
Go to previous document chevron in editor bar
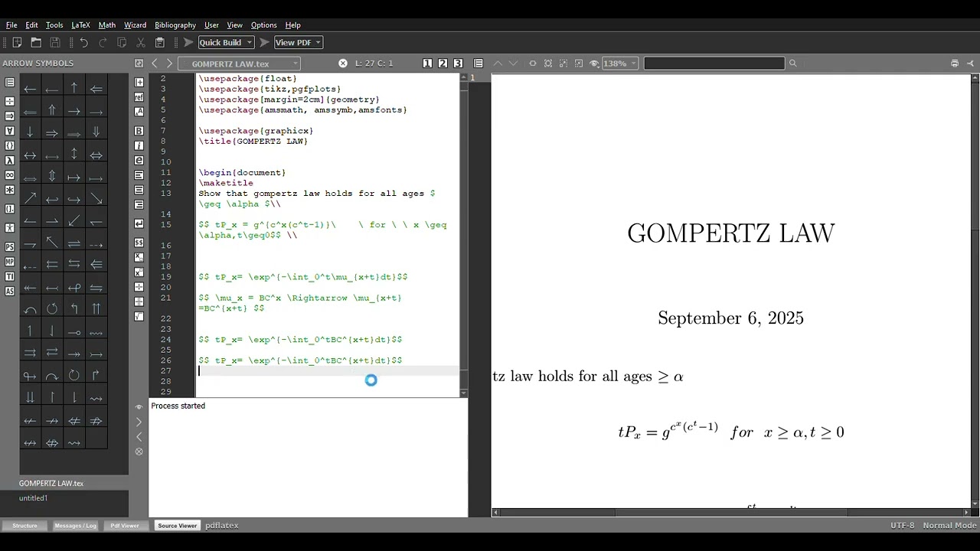[x=155, y=64]
